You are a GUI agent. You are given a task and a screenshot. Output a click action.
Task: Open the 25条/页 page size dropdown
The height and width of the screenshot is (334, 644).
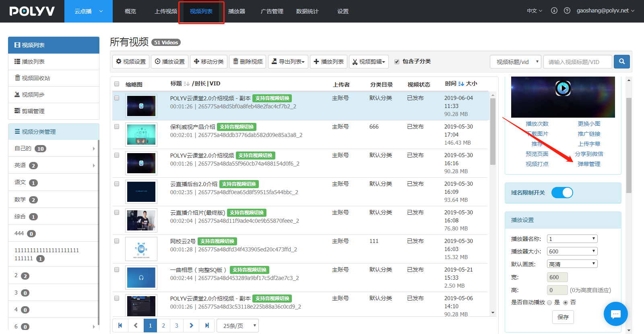click(237, 326)
